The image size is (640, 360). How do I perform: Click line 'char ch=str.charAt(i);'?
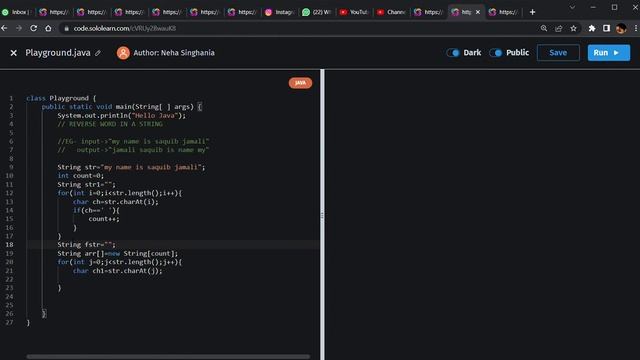click(x=116, y=202)
